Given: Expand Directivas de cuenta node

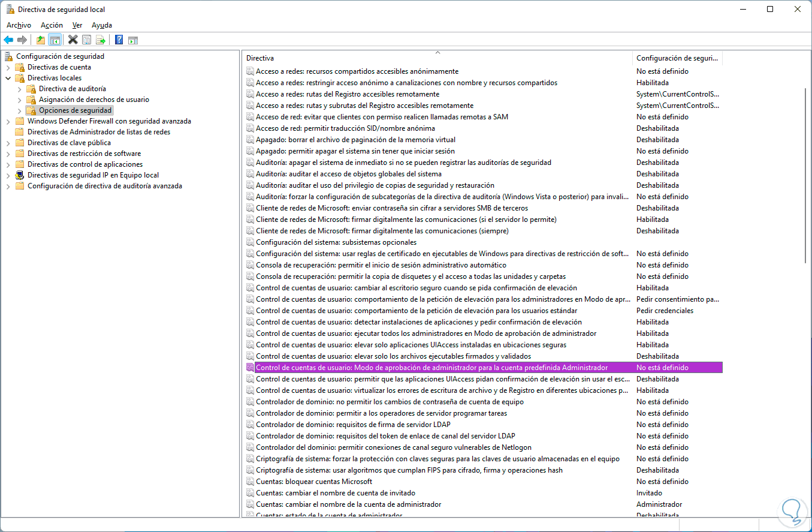Looking at the screenshot, I should click(x=8, y=67).
